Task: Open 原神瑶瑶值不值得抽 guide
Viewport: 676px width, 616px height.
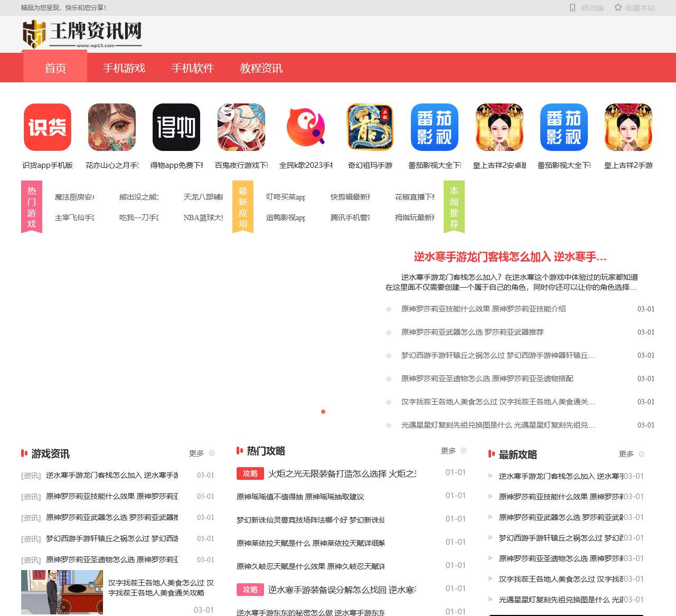Action: [x=300, y=497]
